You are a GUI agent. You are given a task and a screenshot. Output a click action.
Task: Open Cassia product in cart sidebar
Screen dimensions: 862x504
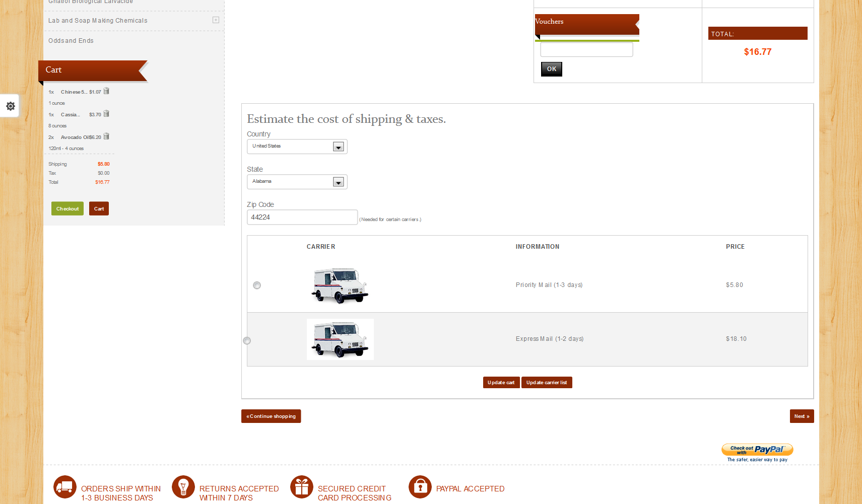click(x=71, y=115)
